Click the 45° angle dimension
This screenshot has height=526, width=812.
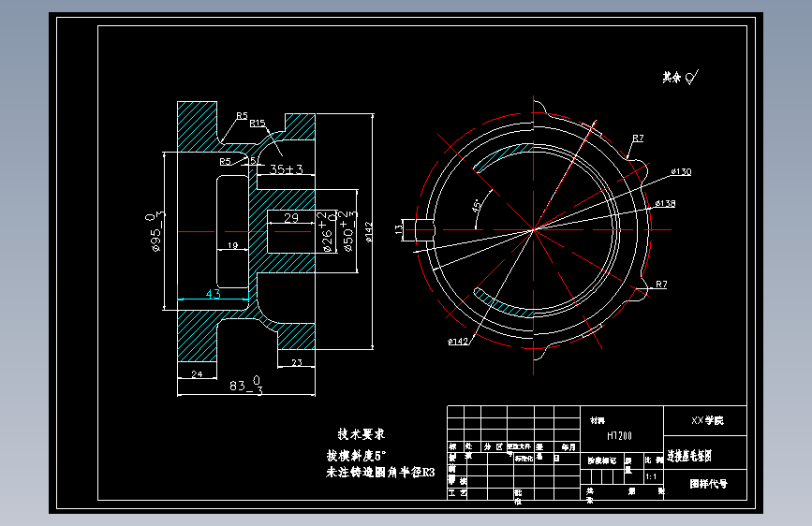[x=477, y=206]
